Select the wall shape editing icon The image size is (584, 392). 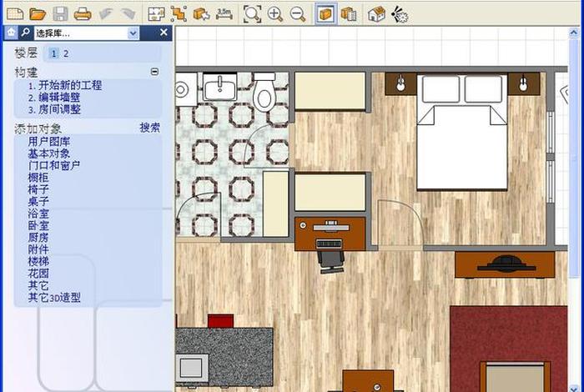(x=179, y=14)
